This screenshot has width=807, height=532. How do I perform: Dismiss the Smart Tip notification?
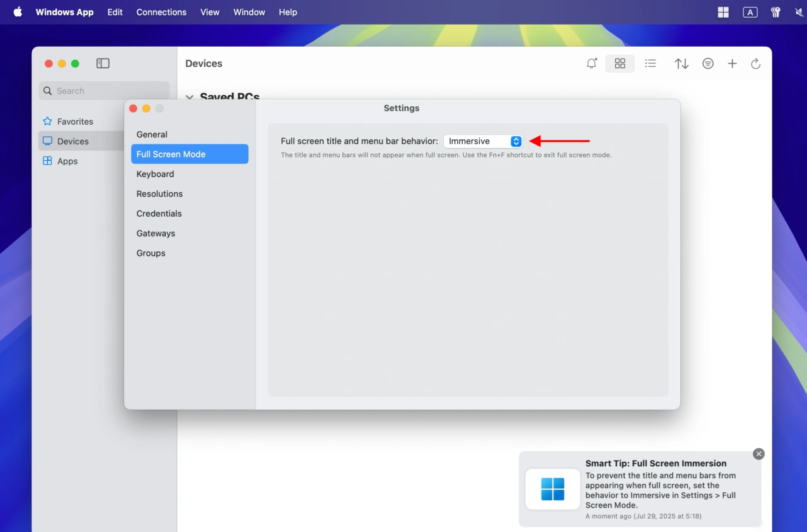tap(758, 454)
